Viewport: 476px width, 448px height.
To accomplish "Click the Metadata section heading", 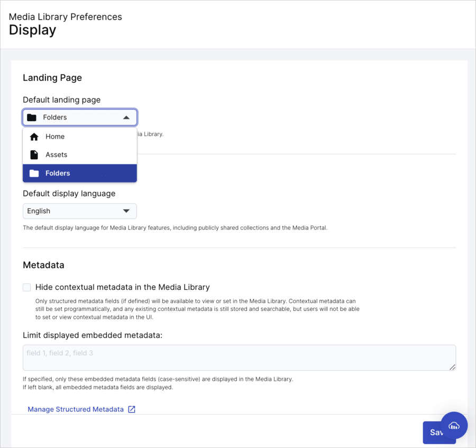I will coord(43,265).
